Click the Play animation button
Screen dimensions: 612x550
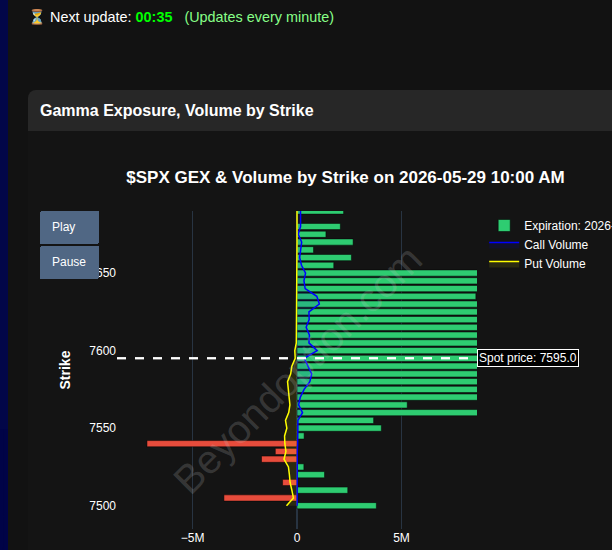(69, 227)
